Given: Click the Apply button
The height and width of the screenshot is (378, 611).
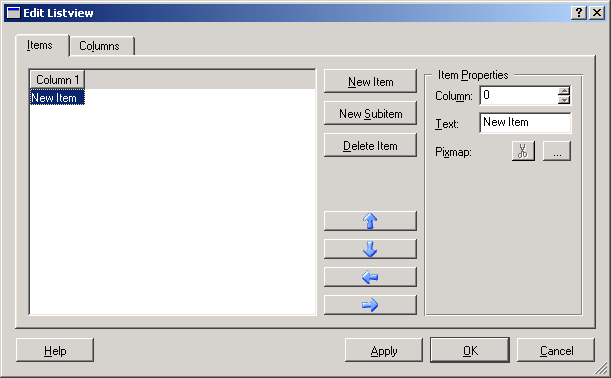Looking at the screenshot, I should click(x=384, y=350).
